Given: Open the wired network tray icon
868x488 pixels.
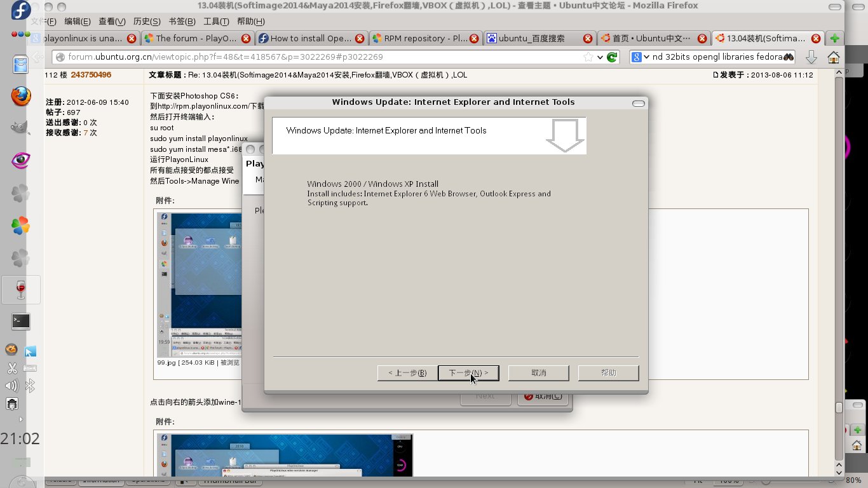Looking at the screenshot, I should coord(11,403).
